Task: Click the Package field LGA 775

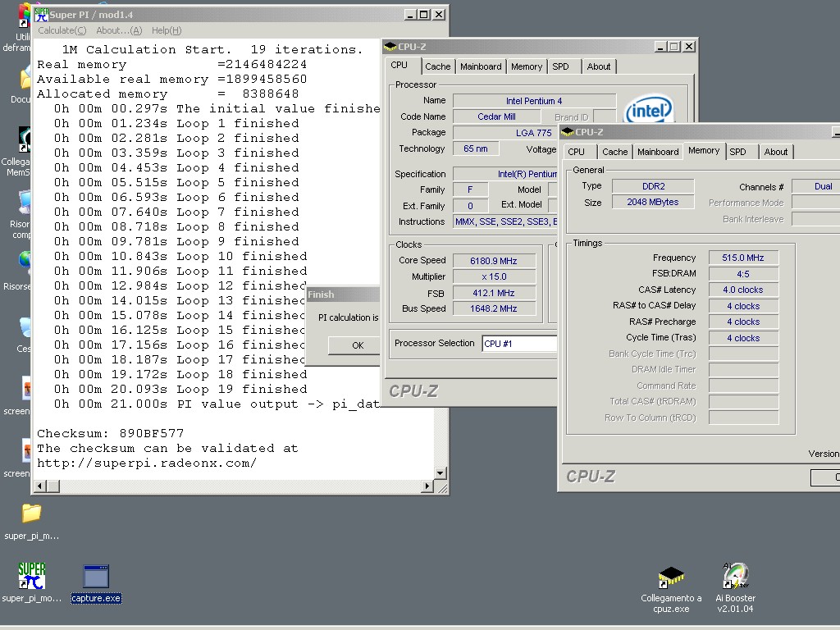Action: tap(505, 132)
